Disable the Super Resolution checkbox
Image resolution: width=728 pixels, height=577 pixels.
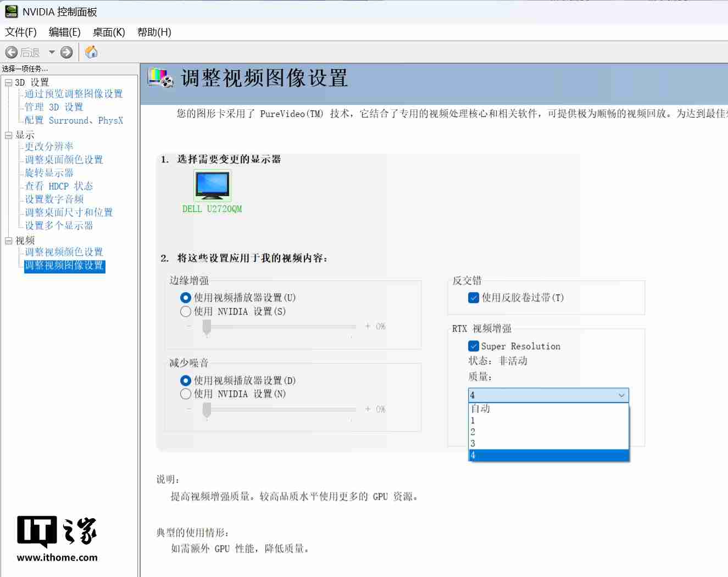click(x=474, y=346)
